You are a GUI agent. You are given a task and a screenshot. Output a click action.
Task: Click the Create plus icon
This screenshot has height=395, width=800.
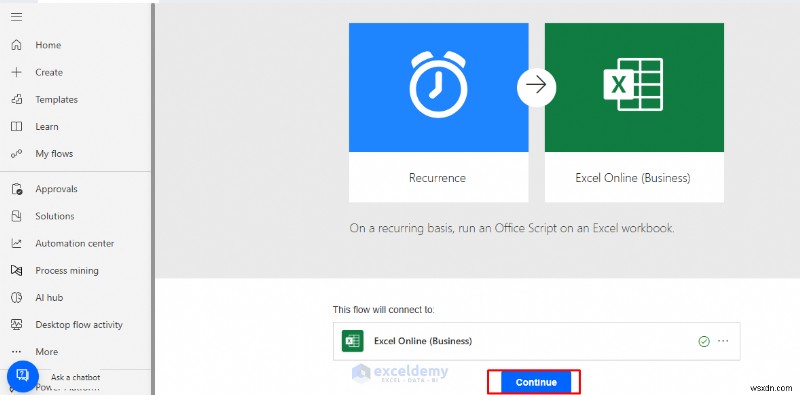tap(16, 72)
